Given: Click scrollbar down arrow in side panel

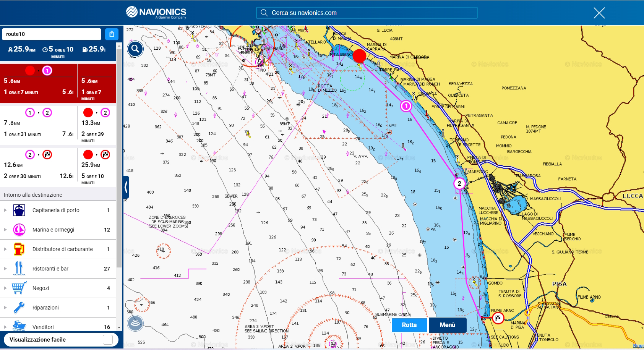Looking at the screenshot, I should (119, 327).
